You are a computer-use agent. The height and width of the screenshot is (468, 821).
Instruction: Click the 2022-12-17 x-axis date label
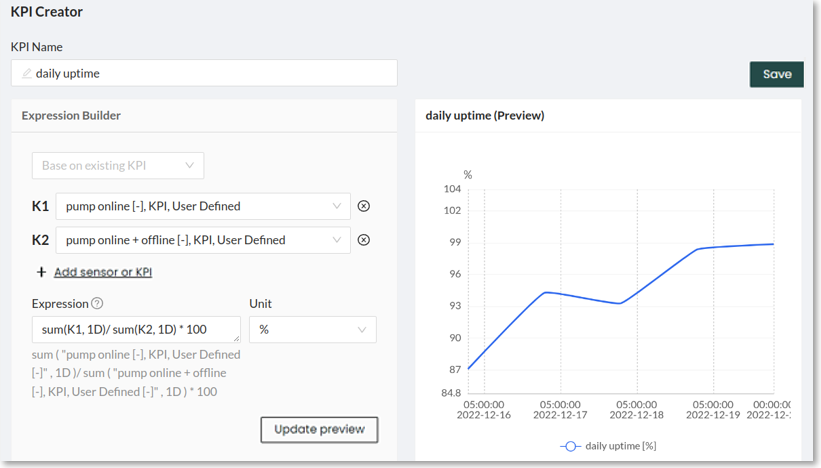[560, 413]
